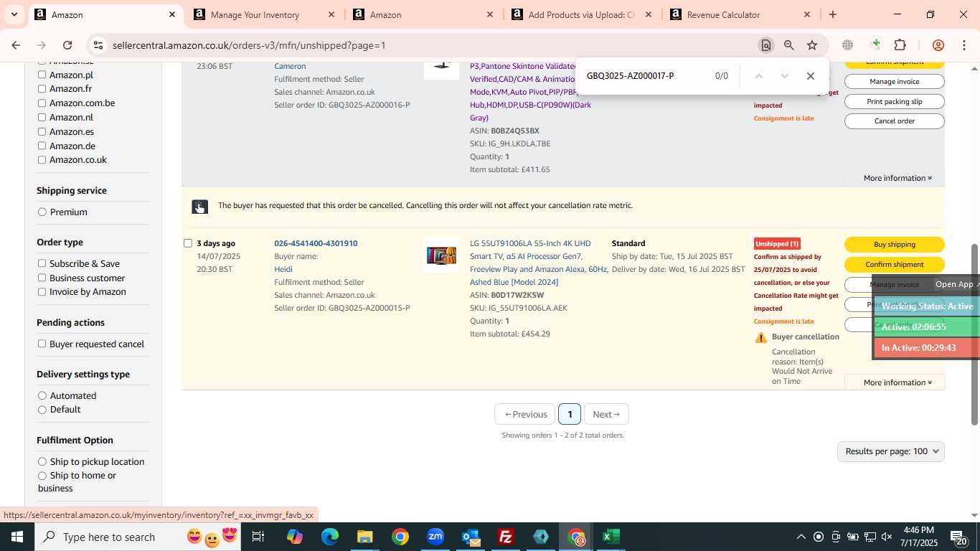This screenshot has width=980, height=551.
Task: Expand More information for the monitor order
Action: point(897,178)
